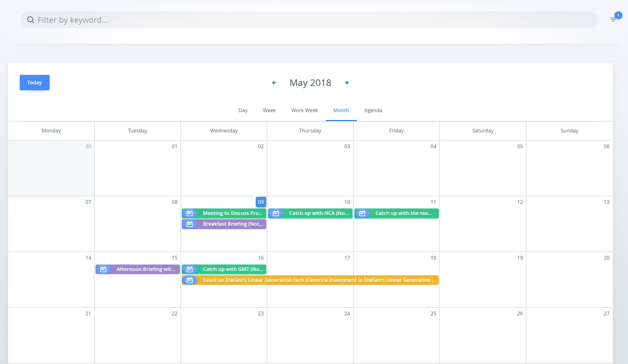Click calendar icon on EtaGen event bar

190,280
